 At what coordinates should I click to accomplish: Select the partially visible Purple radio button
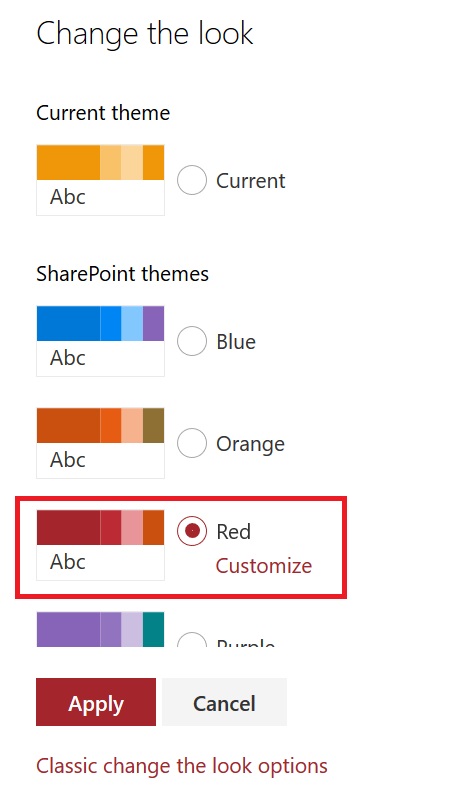192,639
